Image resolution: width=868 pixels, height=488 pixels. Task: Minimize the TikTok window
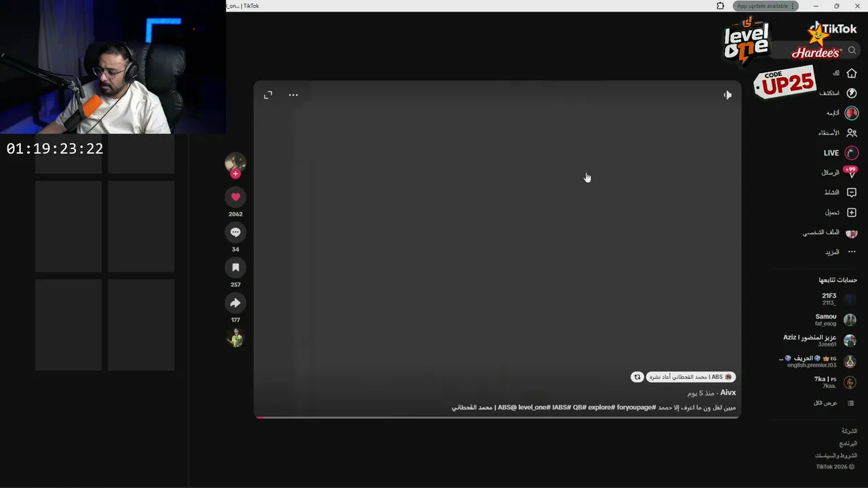[815, 6]
